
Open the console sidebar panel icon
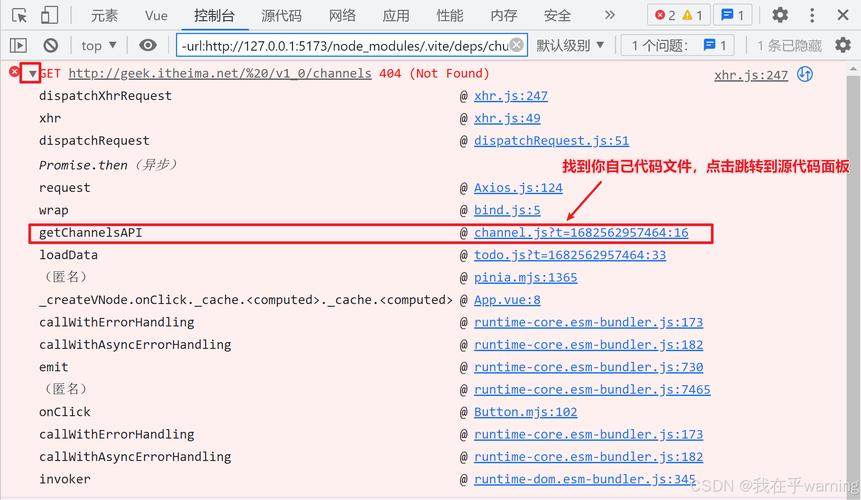point(19,45)
